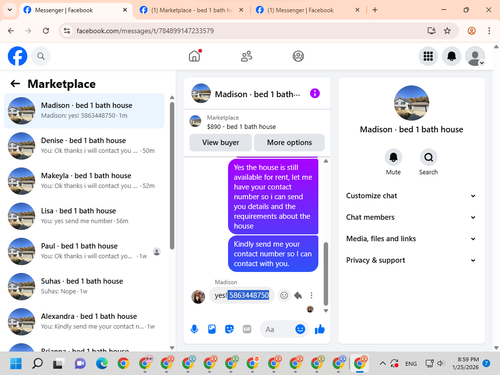Click Madison's large listing thumbnail in right panel
500x375 pixels.
point(411,103)
